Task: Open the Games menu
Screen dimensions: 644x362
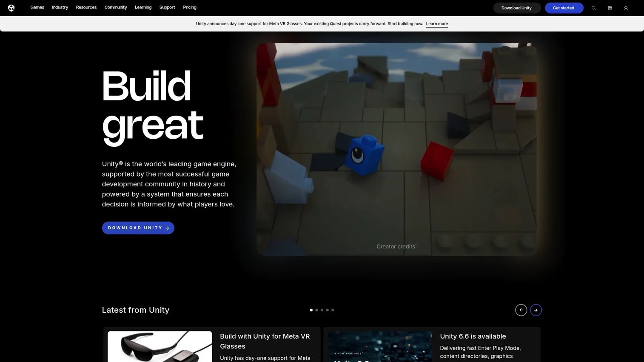Action: coord(37,8)
